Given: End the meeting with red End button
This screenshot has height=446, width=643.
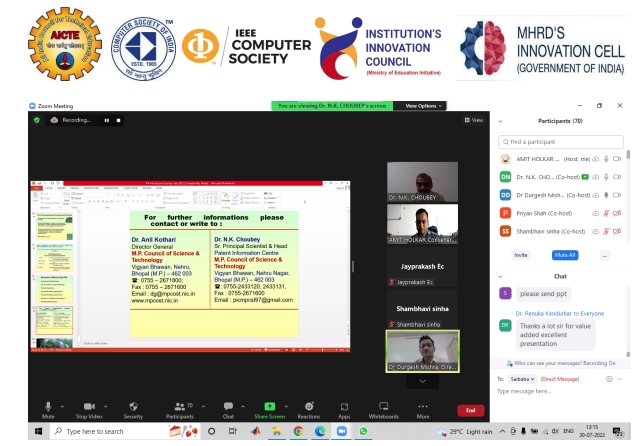Looking at the screenshot, I should (x=470, y=410).
